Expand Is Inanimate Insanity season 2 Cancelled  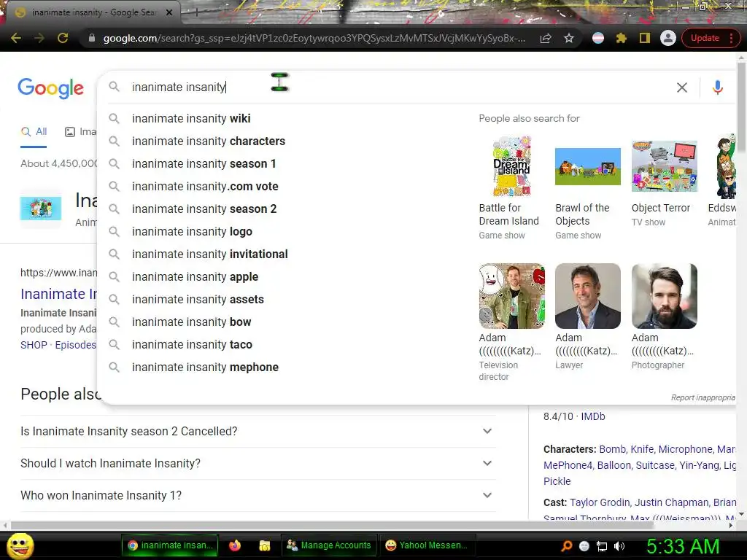pyautogui.click(x=258, y=432)
